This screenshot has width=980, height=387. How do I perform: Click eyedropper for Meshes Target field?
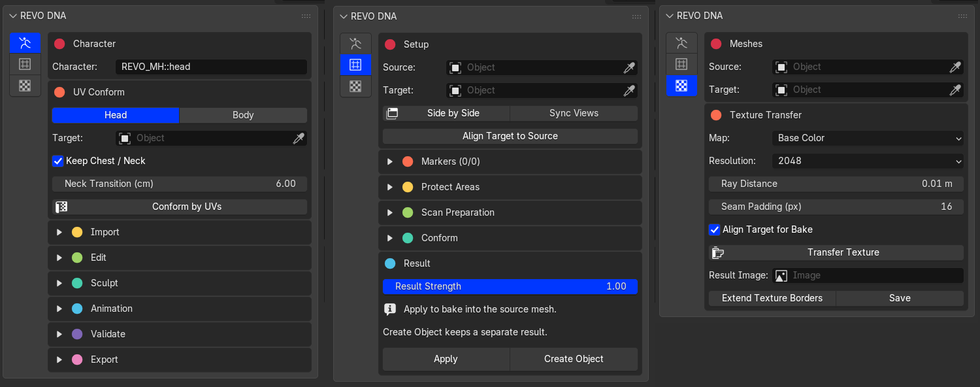coord(955,90)
